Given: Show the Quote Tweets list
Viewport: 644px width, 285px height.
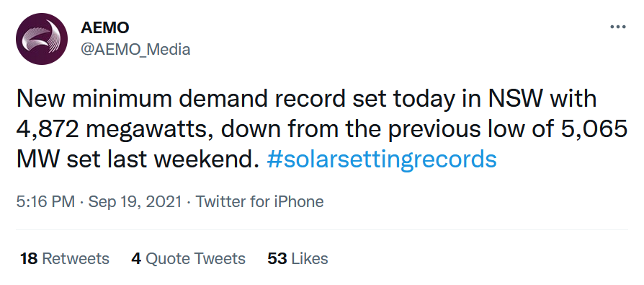Looking at the screenshot, I should [x=188, y=259].
